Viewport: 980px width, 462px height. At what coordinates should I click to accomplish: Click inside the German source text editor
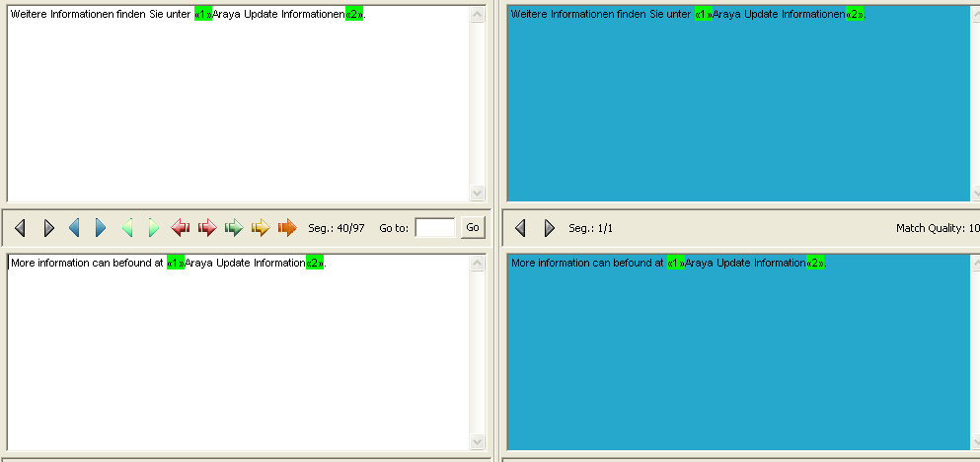pyautogui.click(x=237, y=109)
